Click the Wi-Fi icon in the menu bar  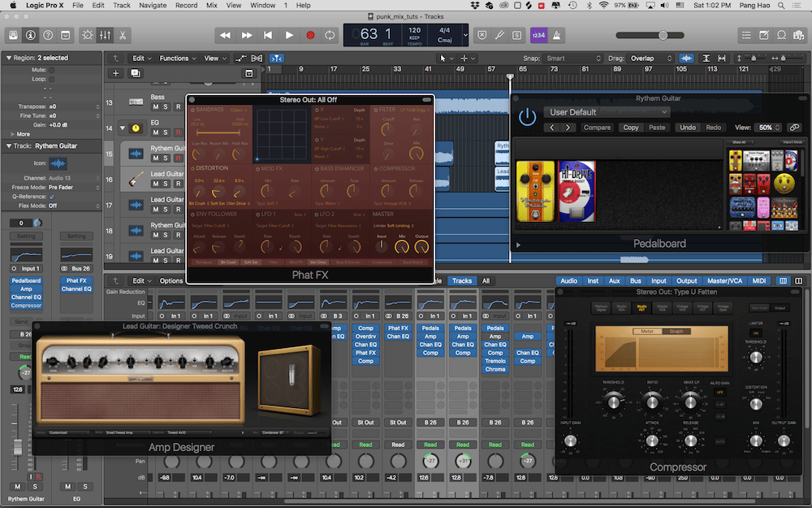[603, 5]
